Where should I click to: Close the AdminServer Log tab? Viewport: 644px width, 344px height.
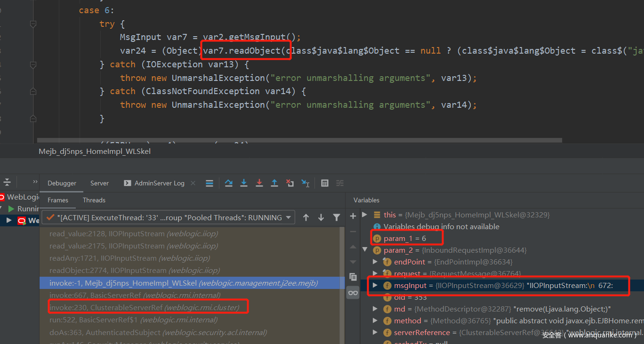[192, 183]
